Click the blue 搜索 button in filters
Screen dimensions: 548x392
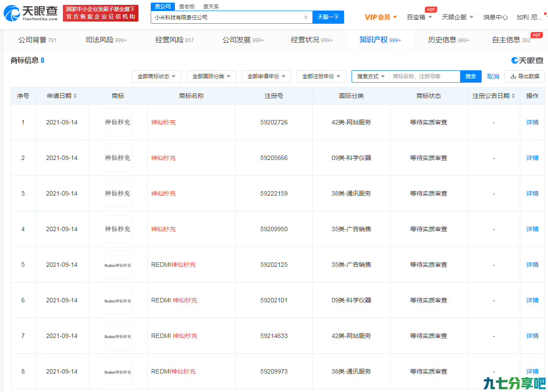pos(471,76)
